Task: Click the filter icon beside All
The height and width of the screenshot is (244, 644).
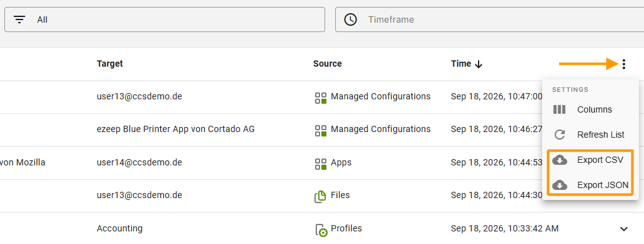Action: pyautogui.click(x=19, y=19)
